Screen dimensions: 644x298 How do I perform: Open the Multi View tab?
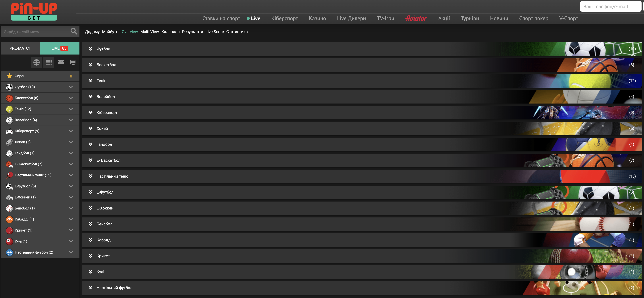click(150, 32)
